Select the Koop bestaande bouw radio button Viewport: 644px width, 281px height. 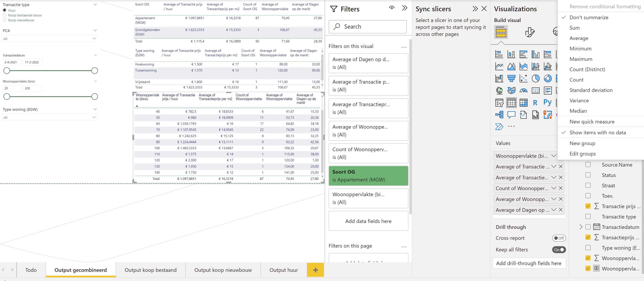(x=5, y=15)
